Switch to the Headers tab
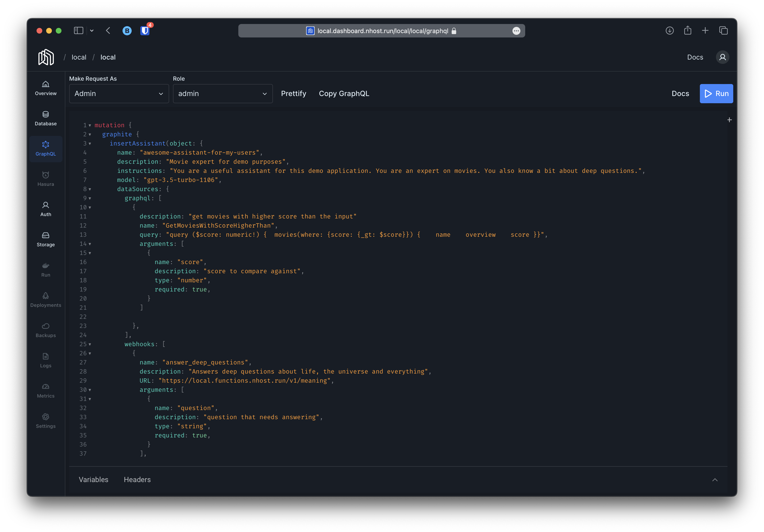Screen dimensions: 764x532 coord(137,479)
